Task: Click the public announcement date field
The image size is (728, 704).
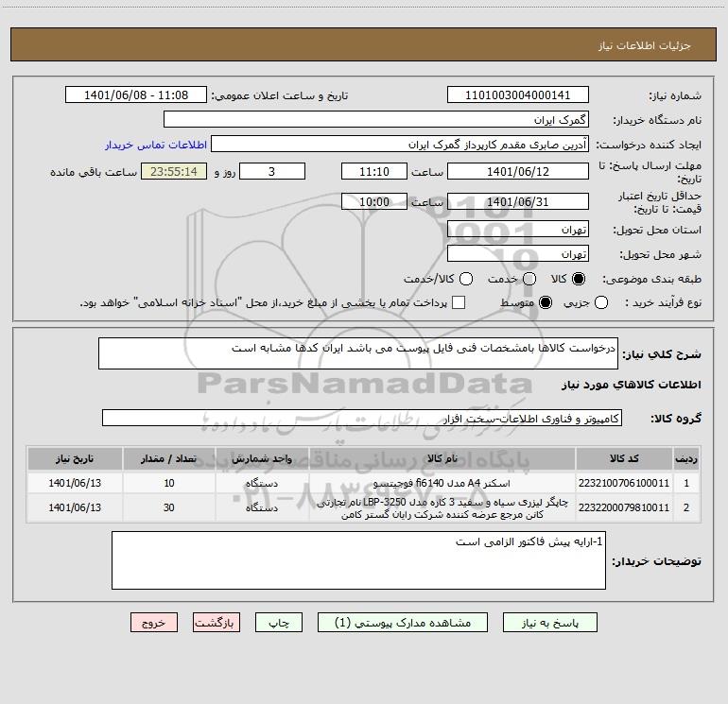Action: (x=136, y=94)
